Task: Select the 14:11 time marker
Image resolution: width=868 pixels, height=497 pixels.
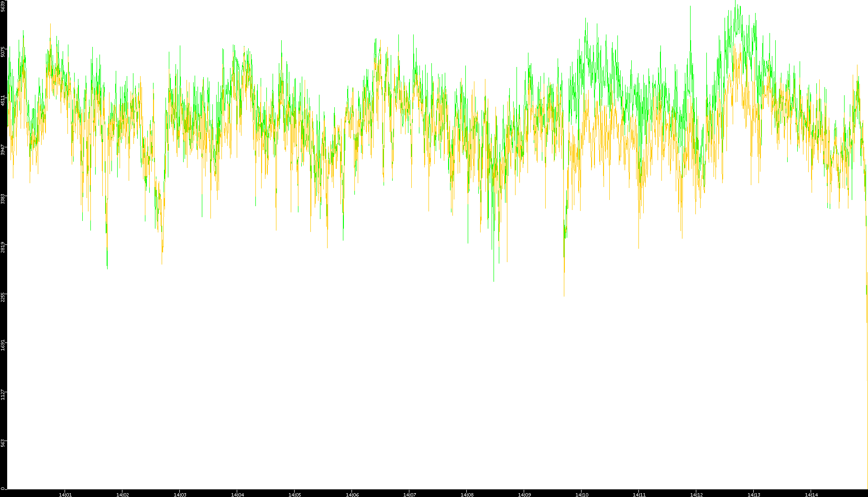Action: pyautogui.click(x=639, y=495)
